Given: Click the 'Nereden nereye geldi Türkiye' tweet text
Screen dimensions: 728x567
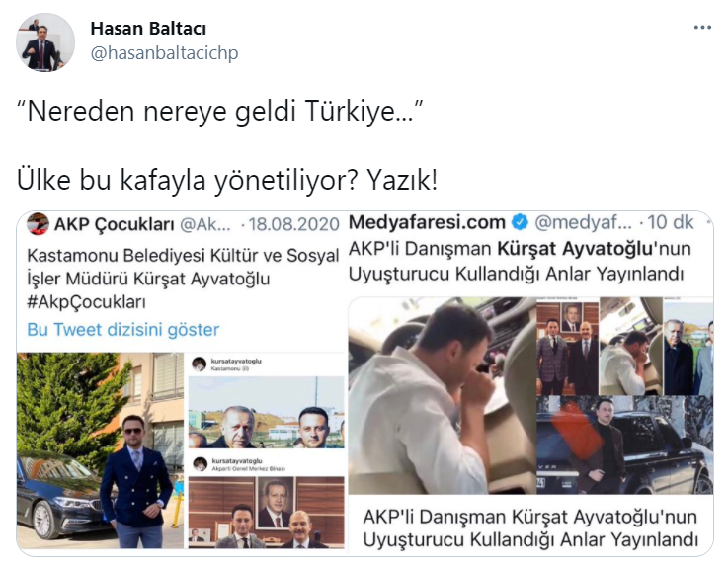Looking at the screenshot, I should coord(220,111).
